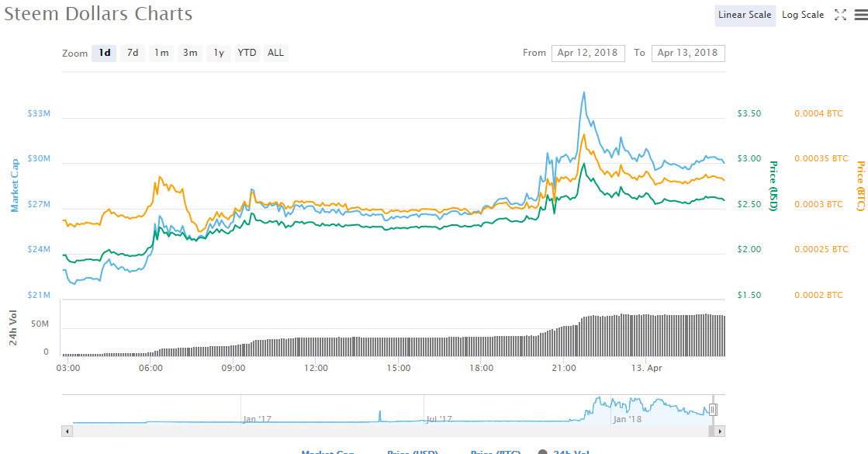Click the 24h Vol axis title
Viewport: 868px width, 454px height.
12,328
